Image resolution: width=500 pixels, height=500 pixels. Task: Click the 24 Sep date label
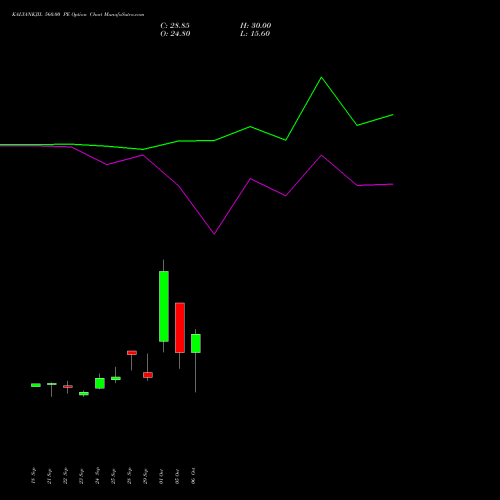point(97,476)
